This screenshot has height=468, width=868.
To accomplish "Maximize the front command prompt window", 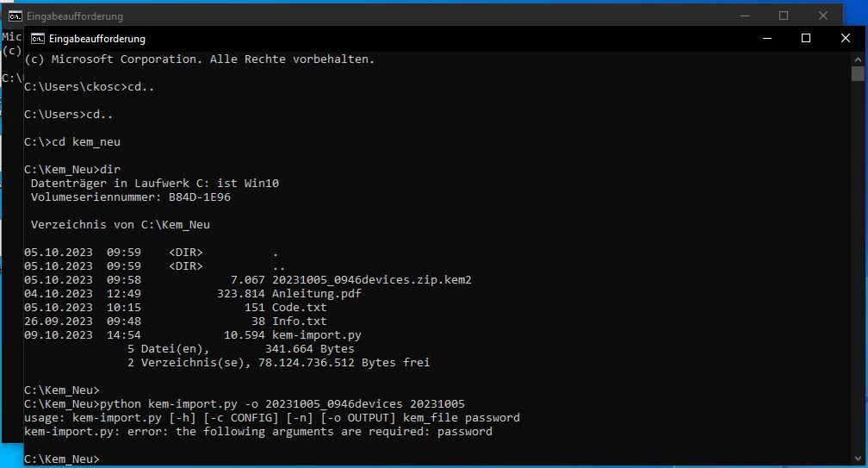I will pyautogui.click(x=806, y=38).
